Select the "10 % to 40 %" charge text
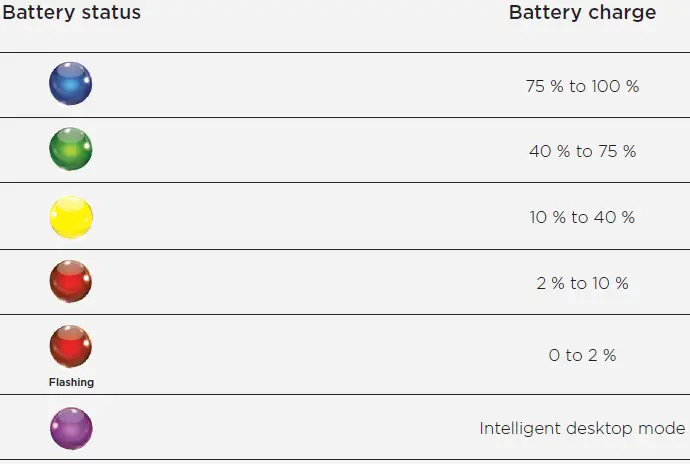 [582, 218]
